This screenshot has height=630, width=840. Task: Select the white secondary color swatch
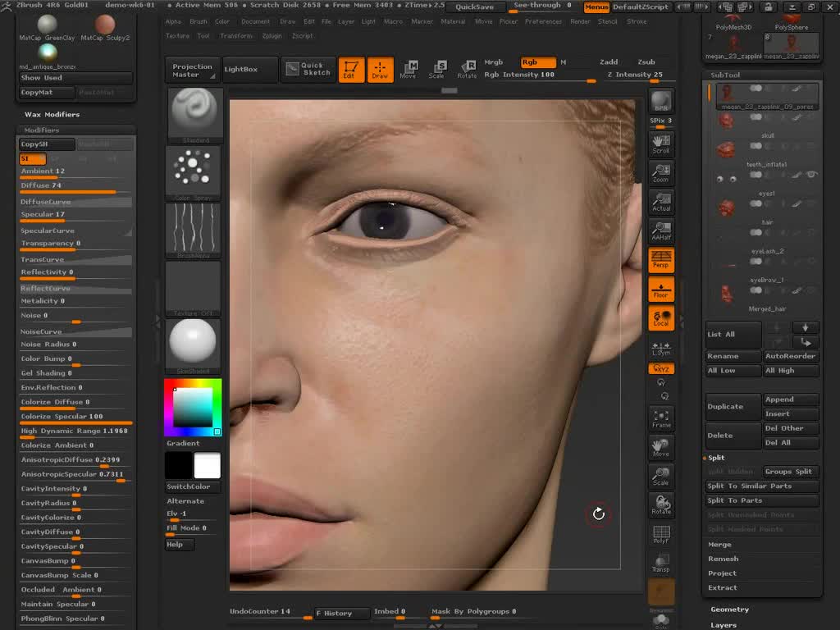click(x=207, y=465)
